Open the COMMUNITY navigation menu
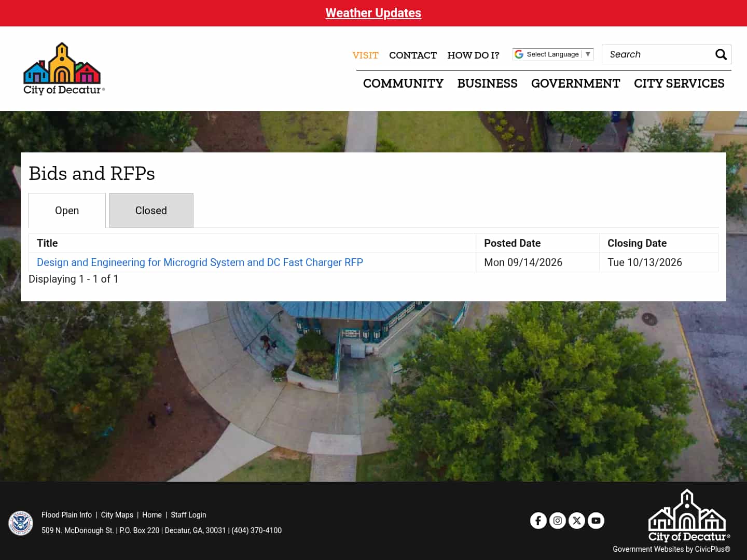Image resolution: width=747 pixels, height=560 pixels. click(x=403, y=83)
